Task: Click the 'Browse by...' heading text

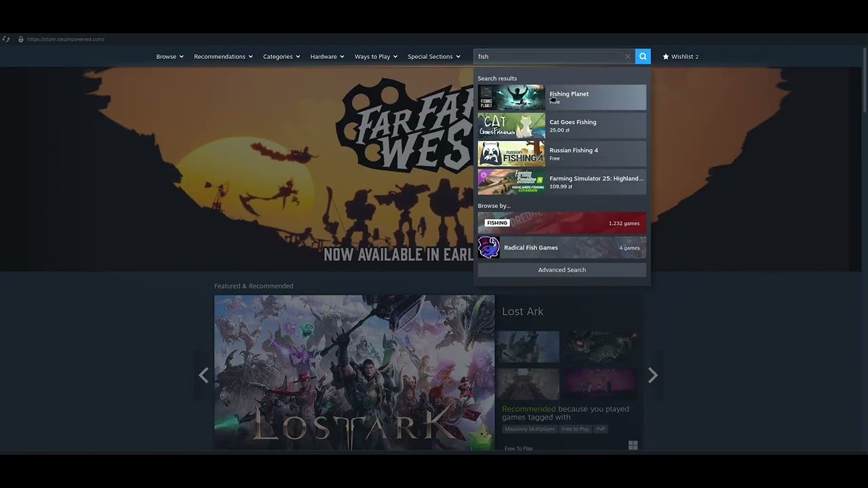Action: [x=494, y=205]
